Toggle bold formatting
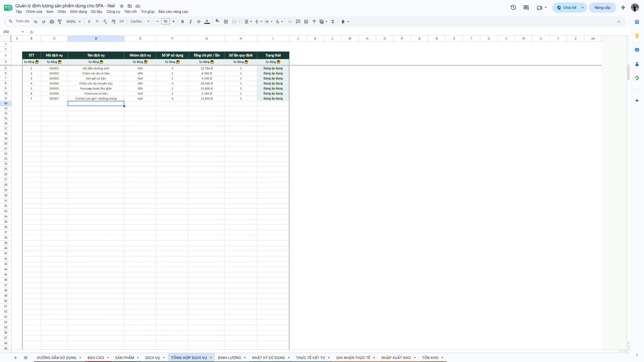Screen dimensions: 644x362 point(183,22)
